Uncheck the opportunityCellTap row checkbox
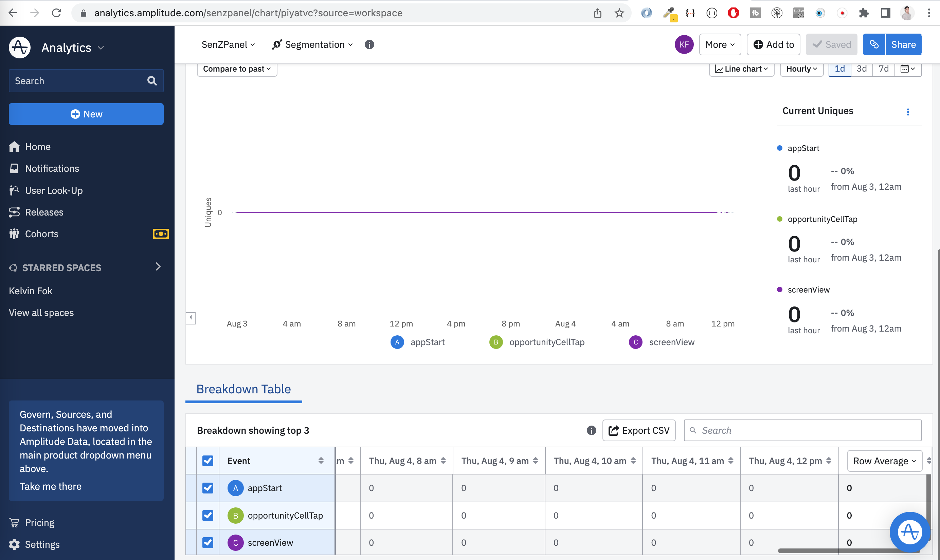940x560 pixels. [207, 515]
